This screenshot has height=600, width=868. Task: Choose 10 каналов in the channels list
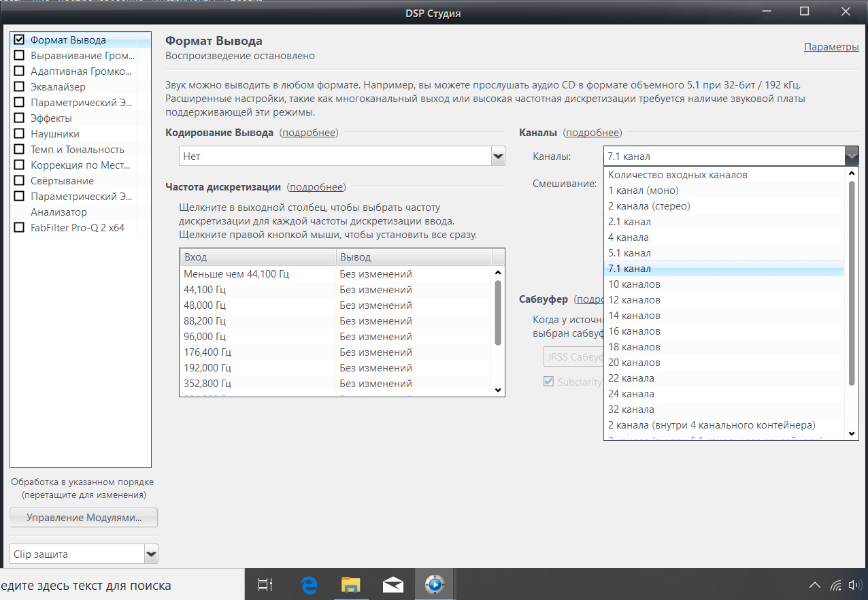coord(724,284)
